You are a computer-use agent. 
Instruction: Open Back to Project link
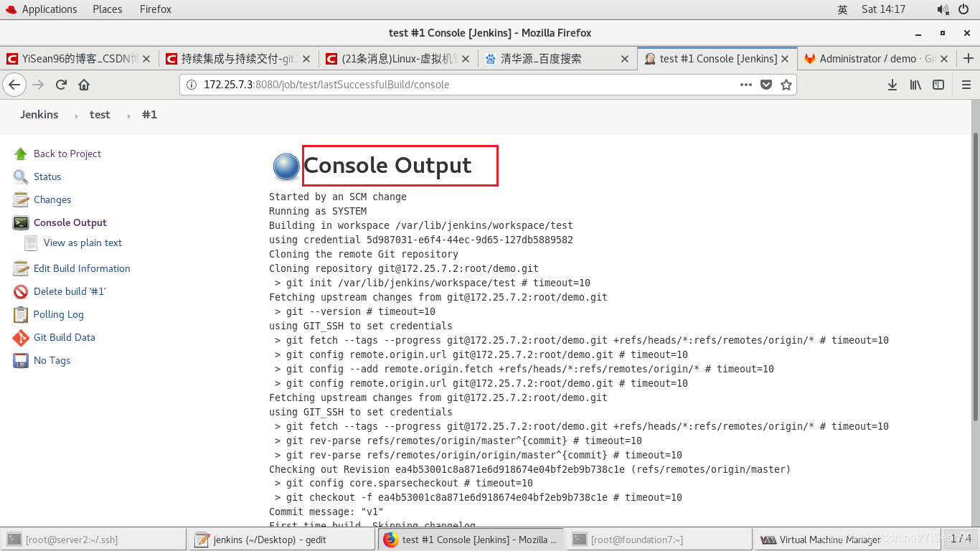click(x=67, y=154)
